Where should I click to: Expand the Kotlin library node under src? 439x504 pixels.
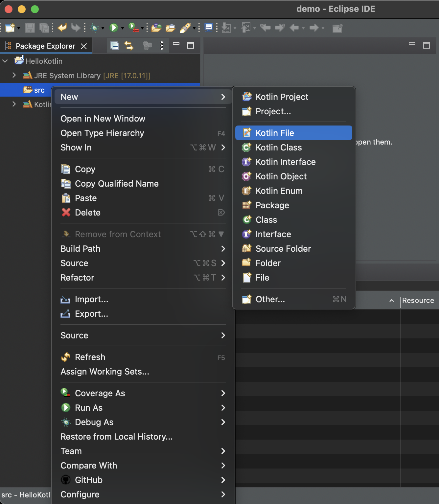point(14,104)
